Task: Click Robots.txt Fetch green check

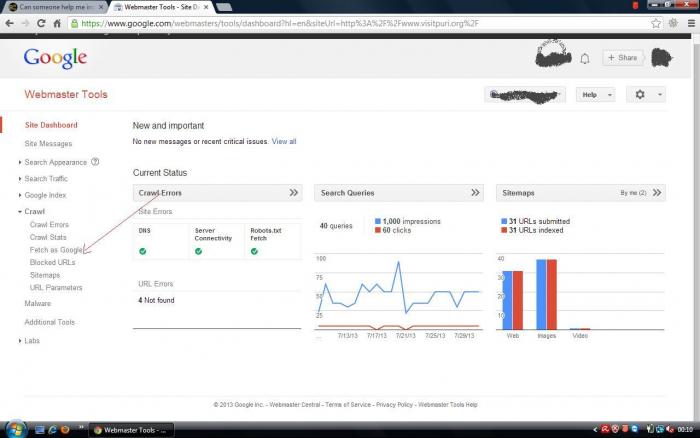Action: (x=254, y=251)
